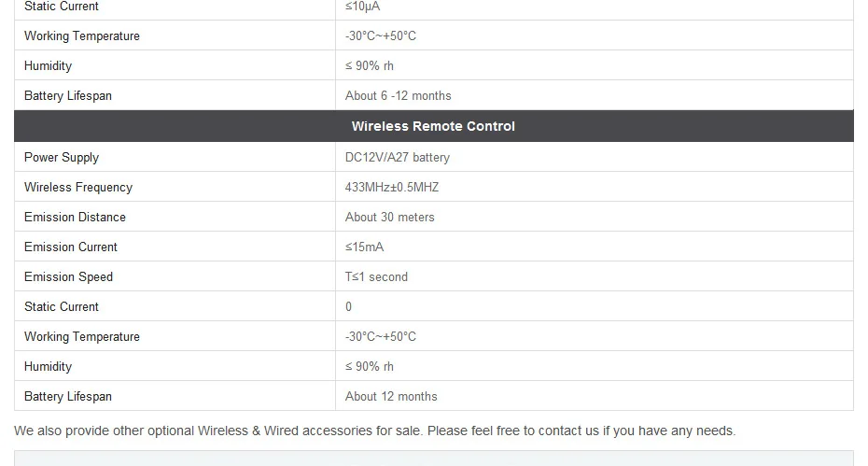
Task: Click the About 30 meters value
Action: 390,218
